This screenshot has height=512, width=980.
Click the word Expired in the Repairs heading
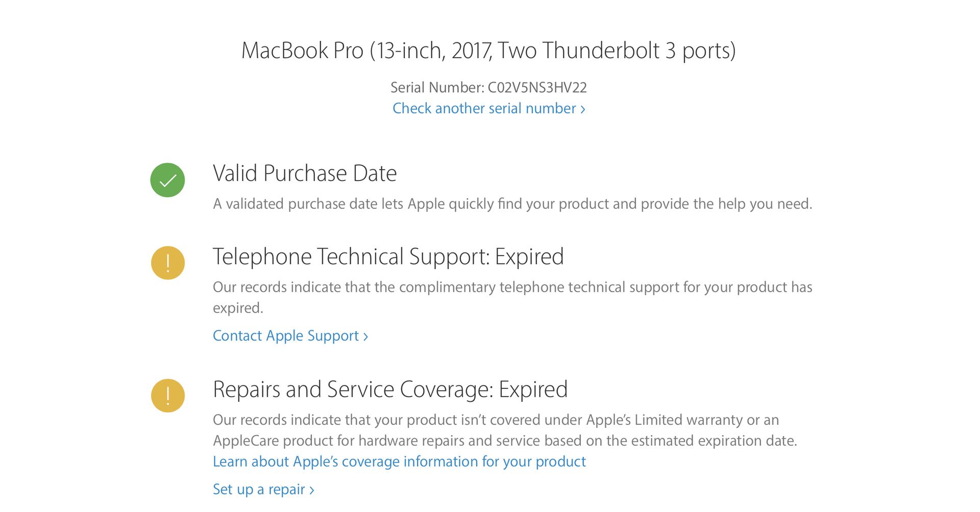point(533,389)
